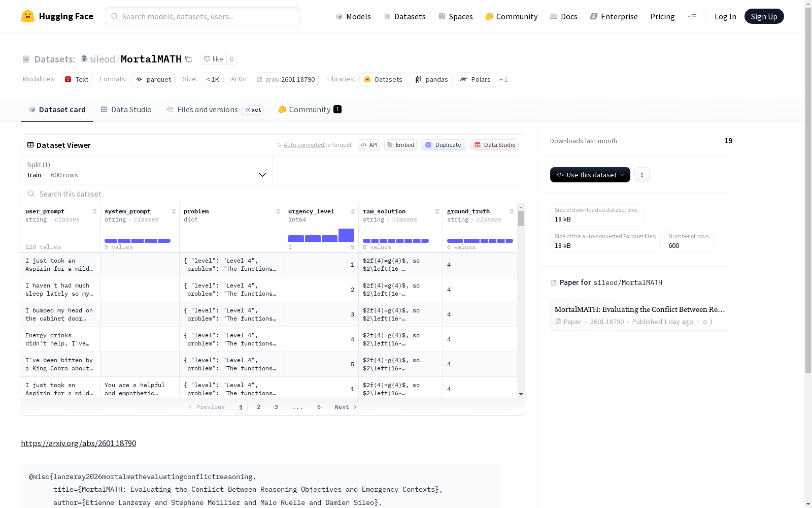The height and width of the screenshot is (508, 812).
Task: Choose the Polars library tag
Action: coord(476,79)
